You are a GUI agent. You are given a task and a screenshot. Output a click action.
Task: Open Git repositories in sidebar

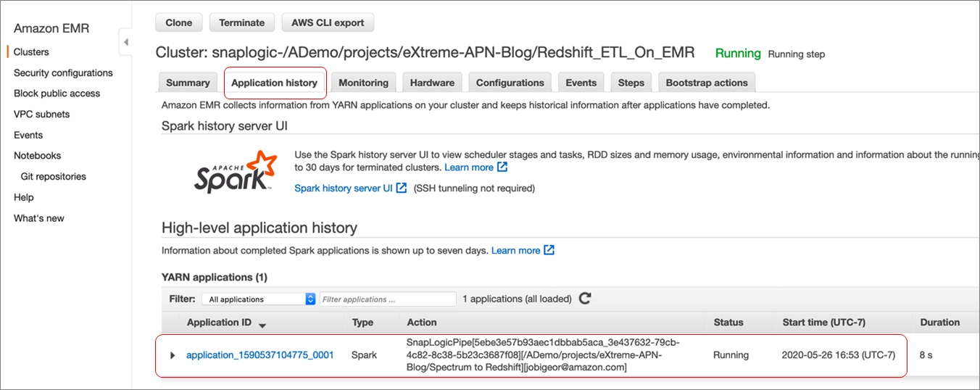click(54, 176)
